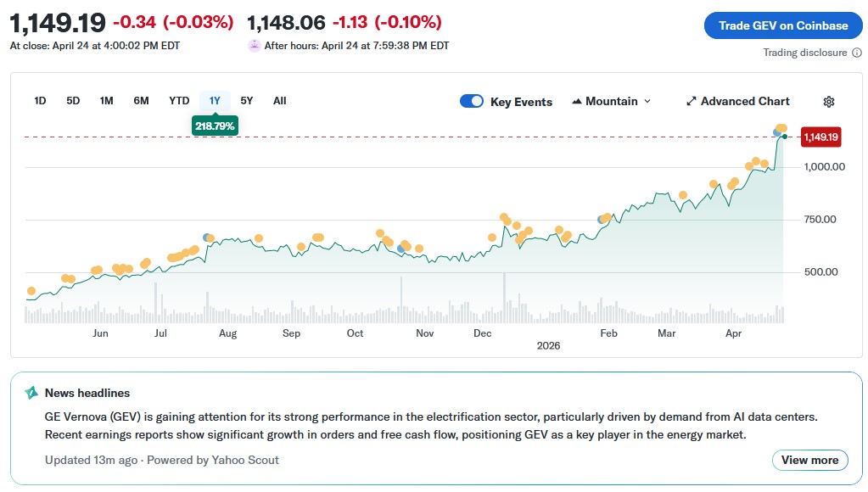
Task: Click the blue event dot near August
Action: 206,238
